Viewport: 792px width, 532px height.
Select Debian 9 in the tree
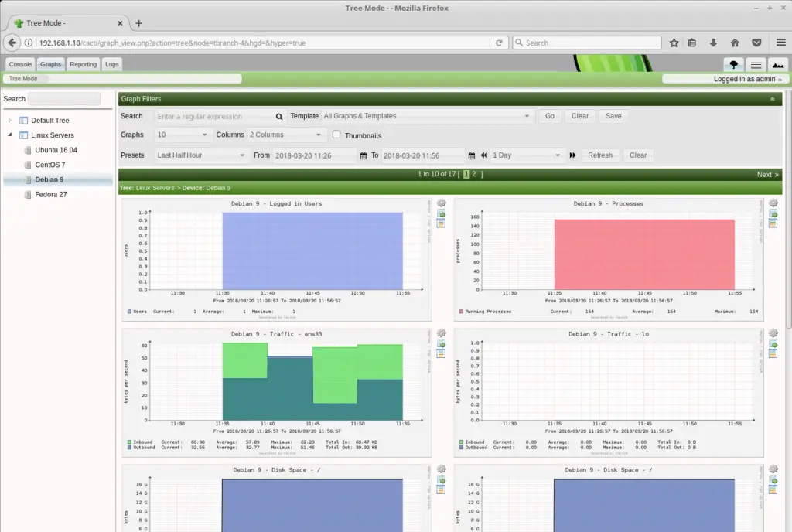click(49, 179)
